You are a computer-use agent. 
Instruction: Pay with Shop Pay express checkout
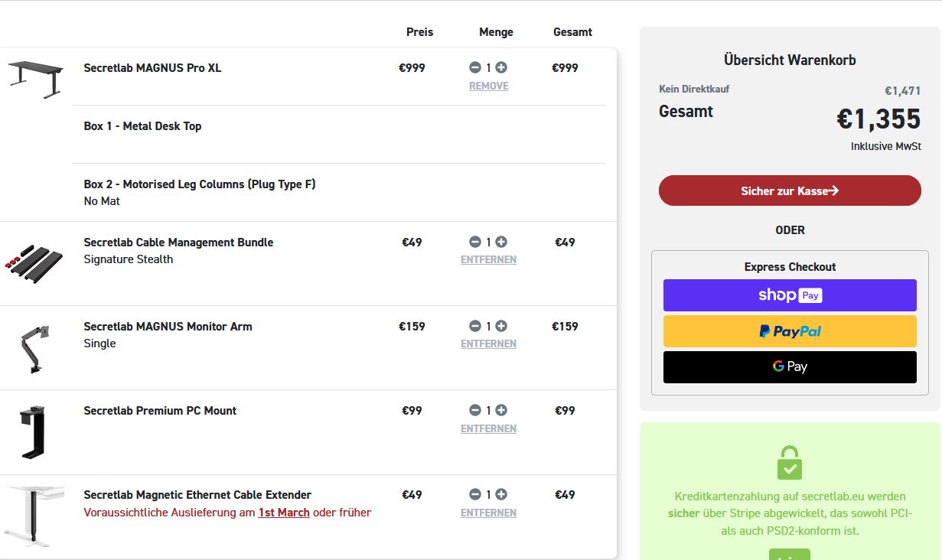[x=789, y=295]
